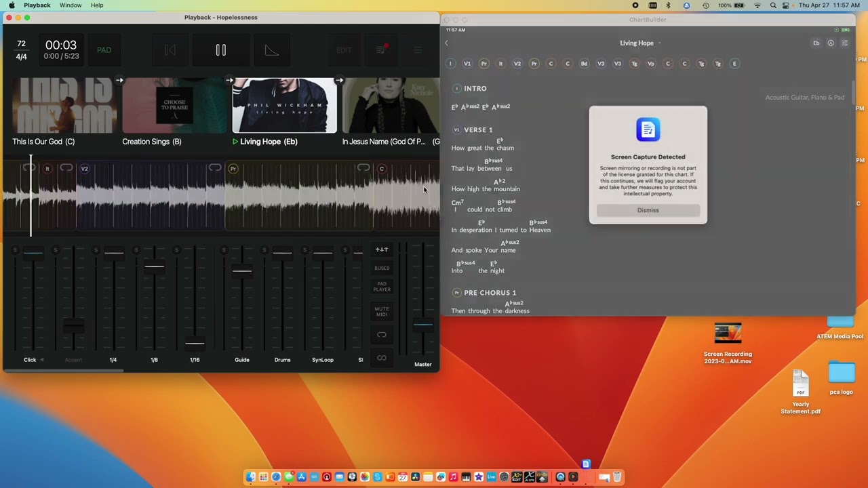Jump to E ending section chip
The height and width of the screenshot is (488, 868).
[x=734, y=64]
